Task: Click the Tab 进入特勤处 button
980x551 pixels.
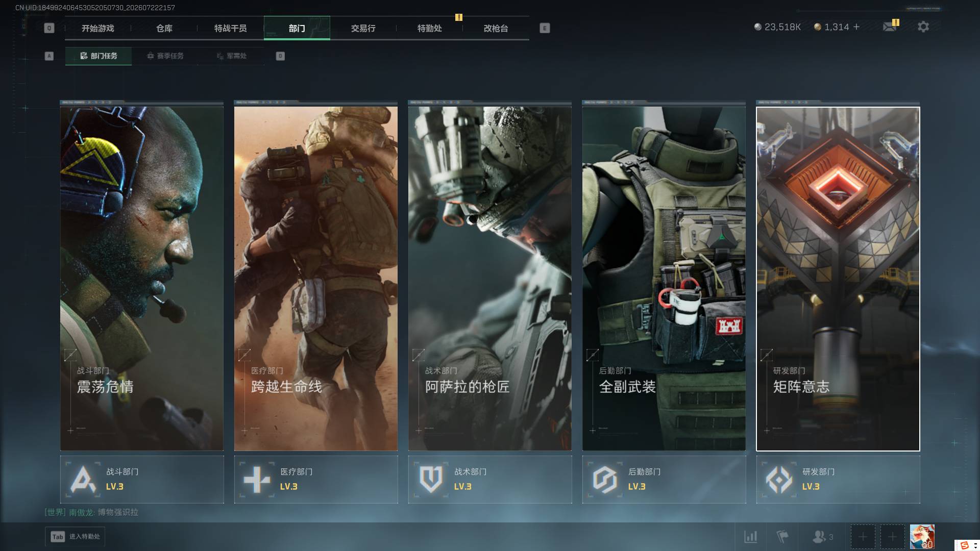Action: point(75,537)
